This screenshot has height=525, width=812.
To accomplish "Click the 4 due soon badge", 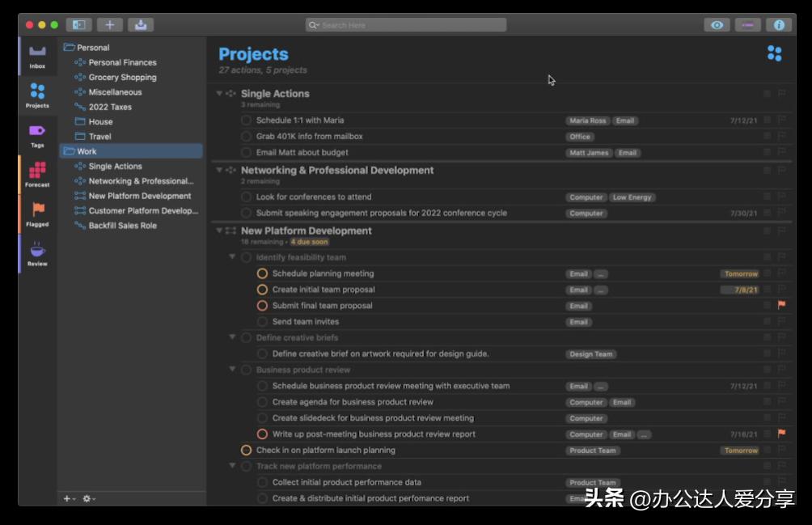I will (x=309, y=242).
